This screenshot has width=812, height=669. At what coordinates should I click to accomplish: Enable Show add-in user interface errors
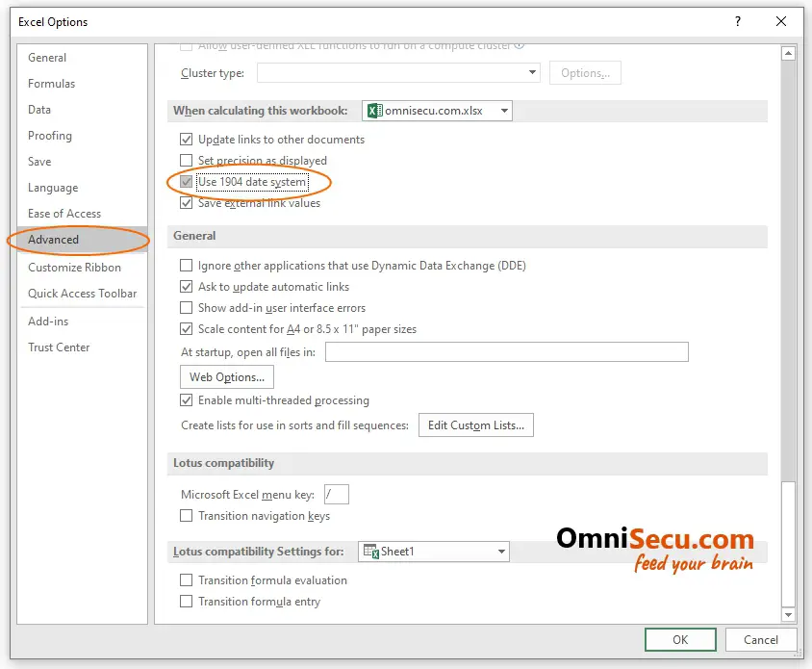click(x=186, y=308)
